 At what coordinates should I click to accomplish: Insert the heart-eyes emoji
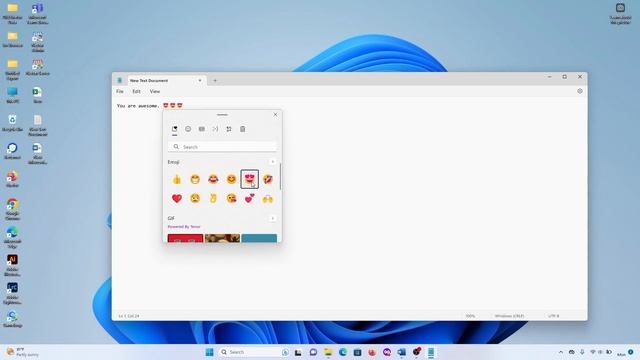249,179
